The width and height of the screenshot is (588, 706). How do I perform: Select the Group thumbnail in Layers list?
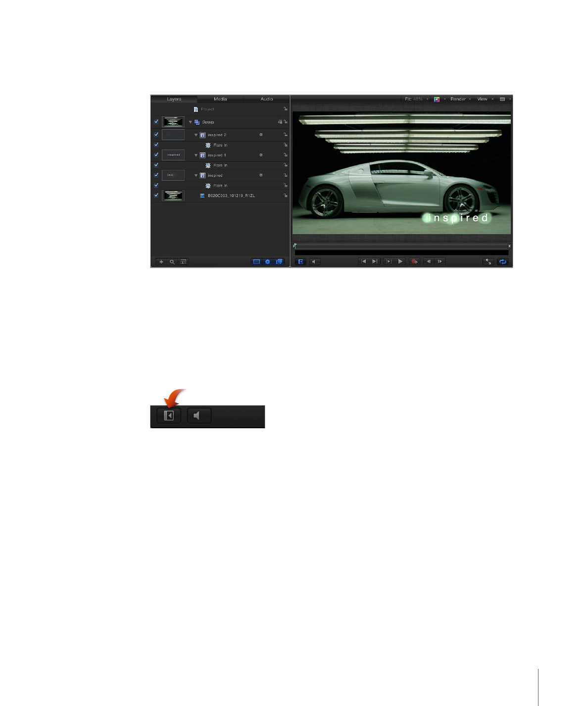(x=173, y=122)
